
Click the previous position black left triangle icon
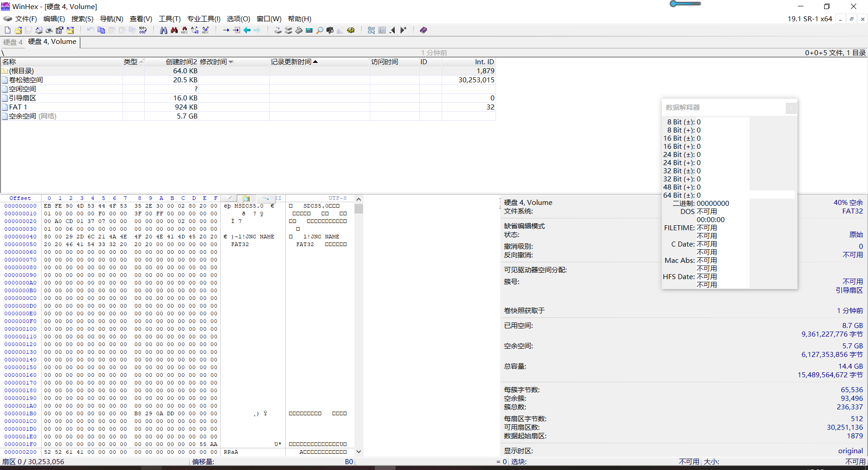pos(392,30)
